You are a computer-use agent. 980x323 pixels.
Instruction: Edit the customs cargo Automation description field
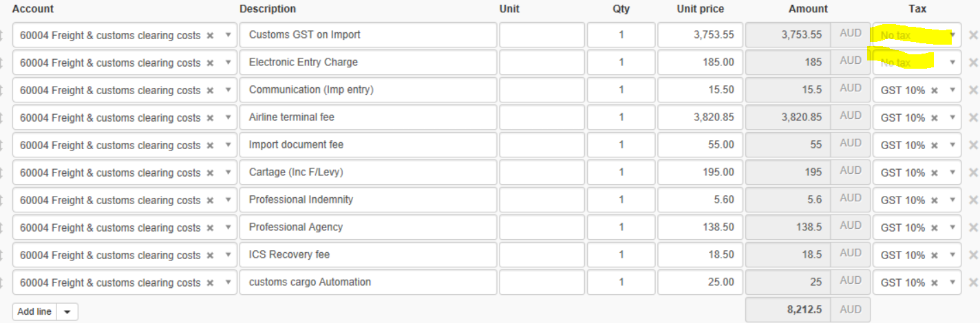coord(368,282)
